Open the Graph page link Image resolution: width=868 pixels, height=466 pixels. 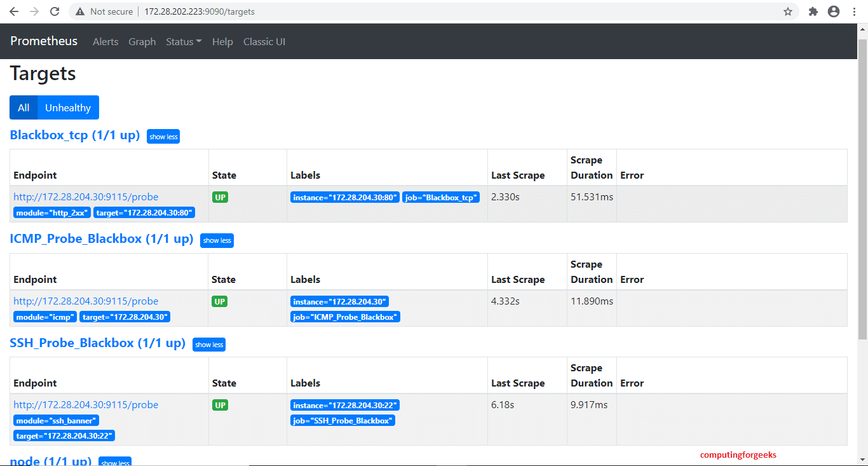coord(142,41)
